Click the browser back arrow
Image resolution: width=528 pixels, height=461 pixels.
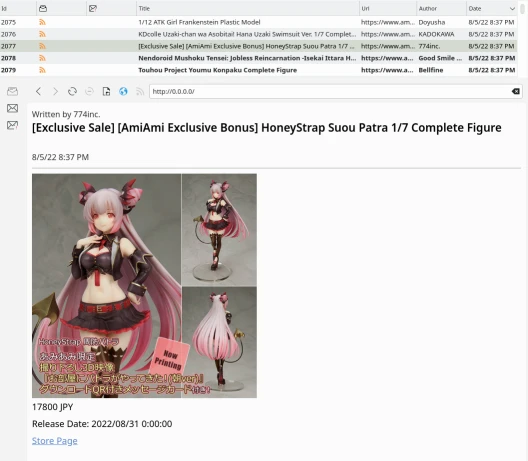[x=38, y=91]
